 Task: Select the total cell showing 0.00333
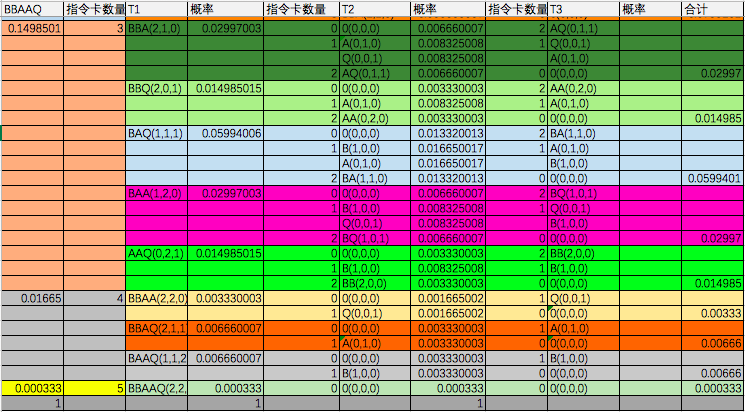[712, 313]
